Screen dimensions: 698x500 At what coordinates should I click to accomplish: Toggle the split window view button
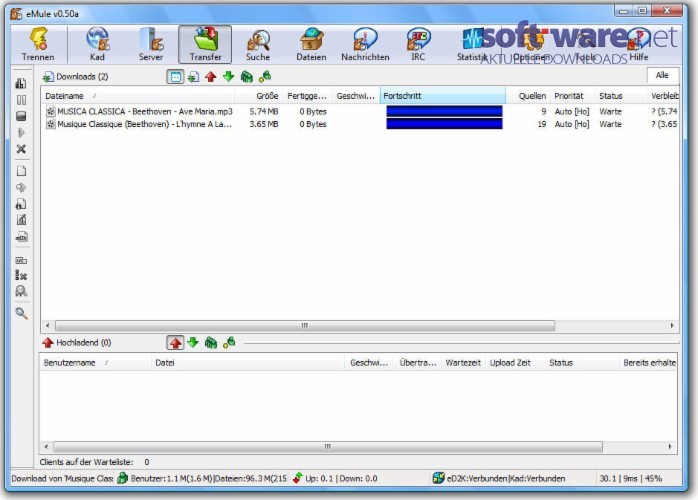coord(175,77)
